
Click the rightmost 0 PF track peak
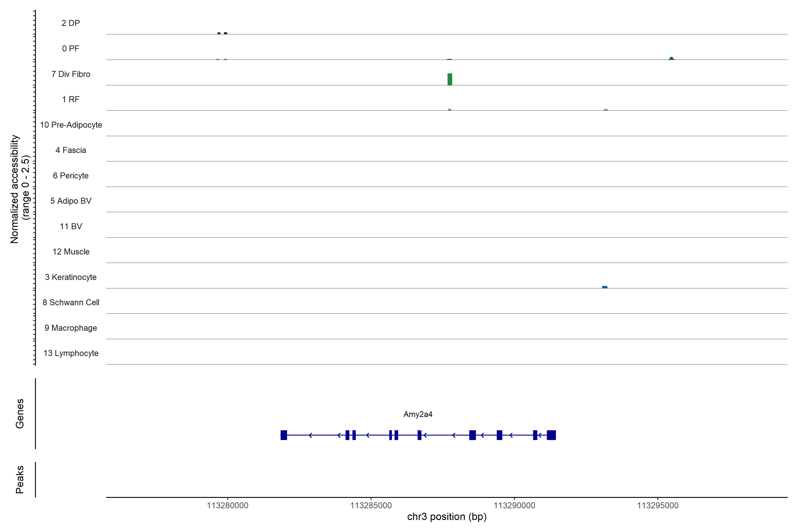point(671,58)
